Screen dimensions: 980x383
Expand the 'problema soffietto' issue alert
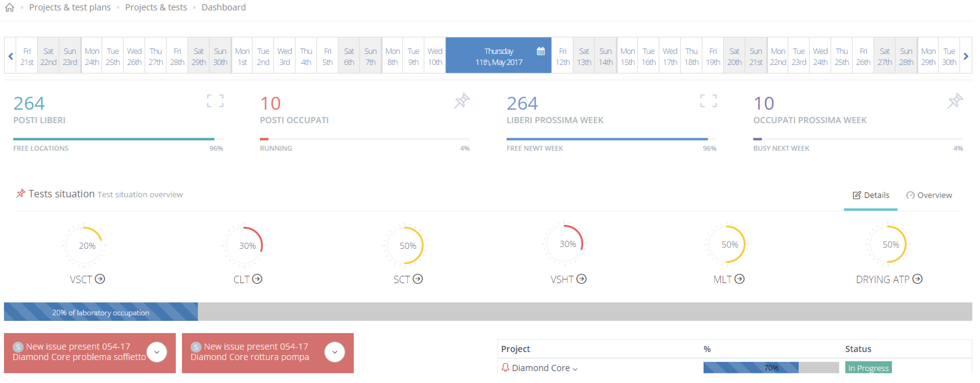pos(157,352)
